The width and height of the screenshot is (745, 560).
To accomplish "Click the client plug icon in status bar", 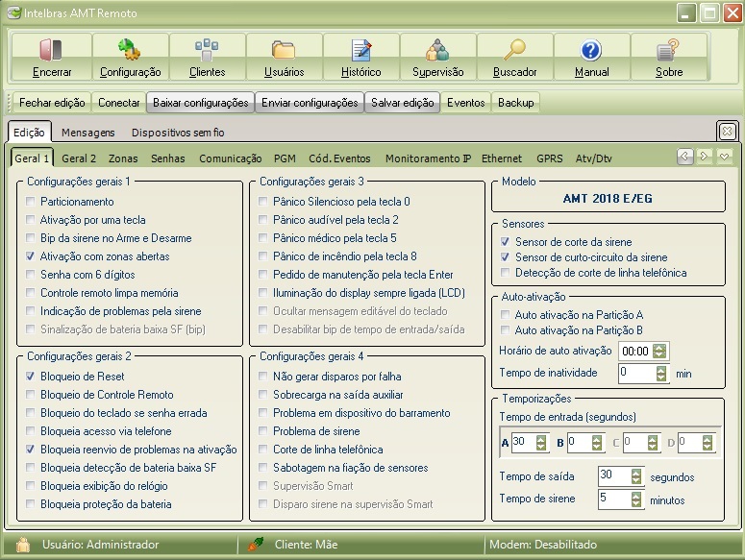I will (x=256, y=544).
